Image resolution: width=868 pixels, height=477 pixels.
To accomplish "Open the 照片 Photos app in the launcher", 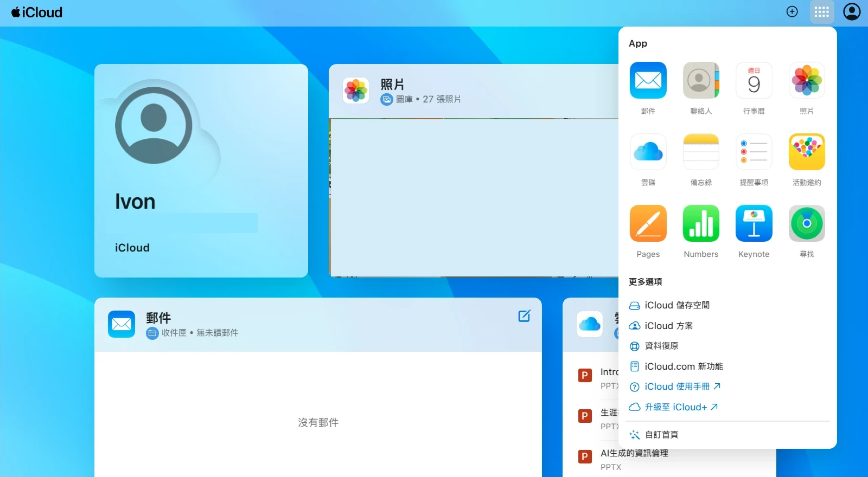I will click(807, 80).
